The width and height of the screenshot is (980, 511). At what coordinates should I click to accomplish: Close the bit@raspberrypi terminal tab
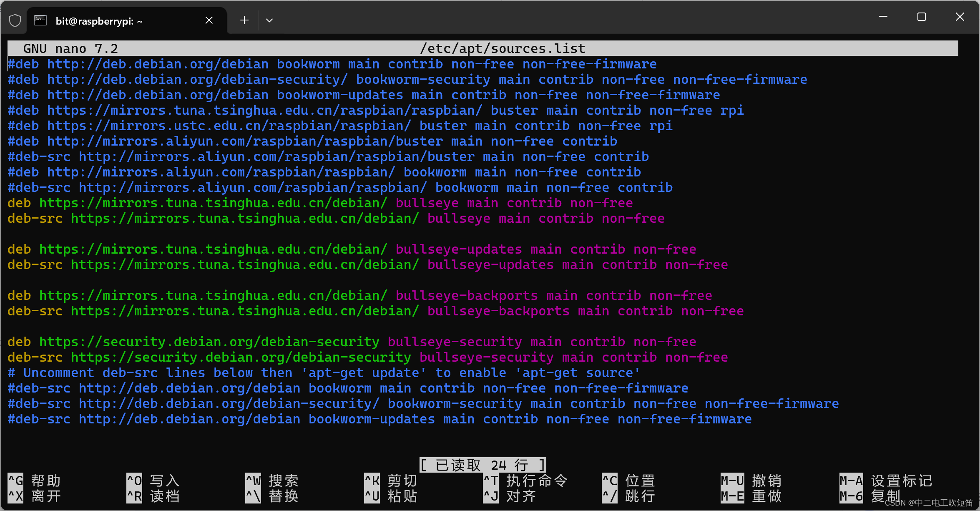pyautogui.click(x=209, y=20)
